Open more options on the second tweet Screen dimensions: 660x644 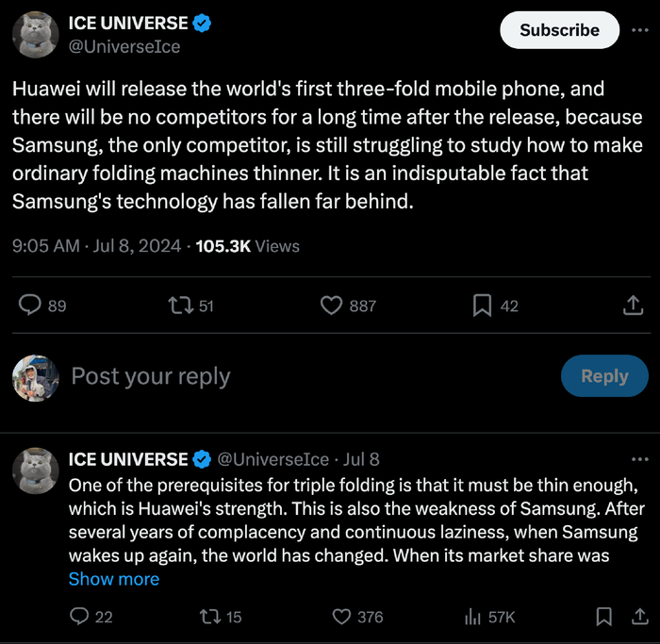coord(640,459)
